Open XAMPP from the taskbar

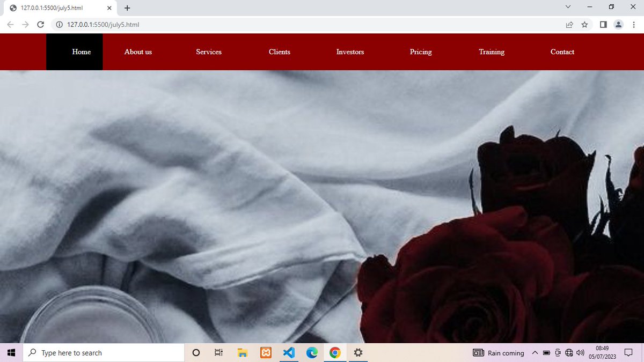pyautogui.click(x=266, y=352)
